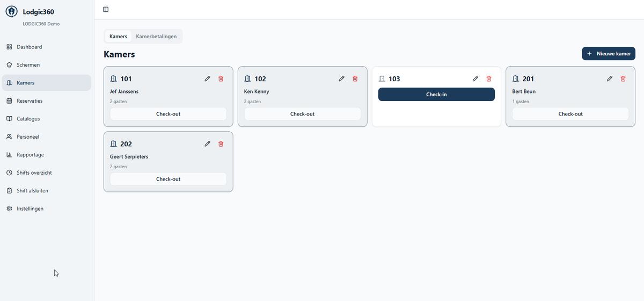Delete room 101 with trash icon
644x301 pixels.
221,79
